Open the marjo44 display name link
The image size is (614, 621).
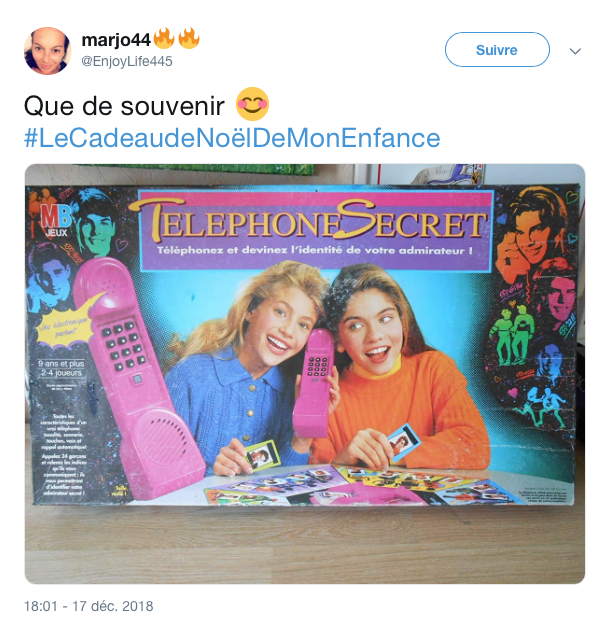pyautogui.click(x=116, y=40)
